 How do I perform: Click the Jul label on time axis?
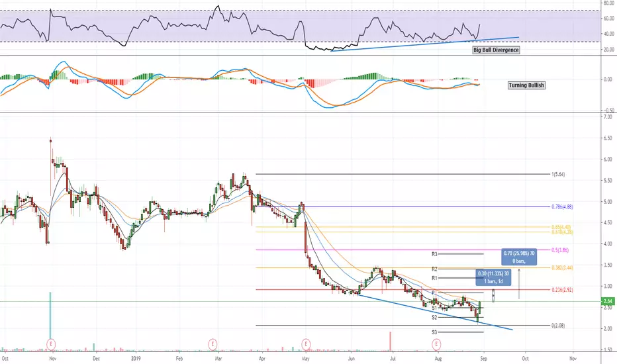point(393,359)
